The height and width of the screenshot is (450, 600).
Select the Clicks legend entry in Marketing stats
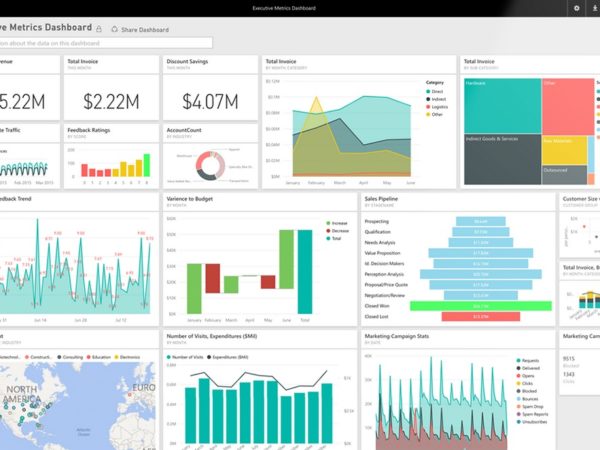[525, 383]
